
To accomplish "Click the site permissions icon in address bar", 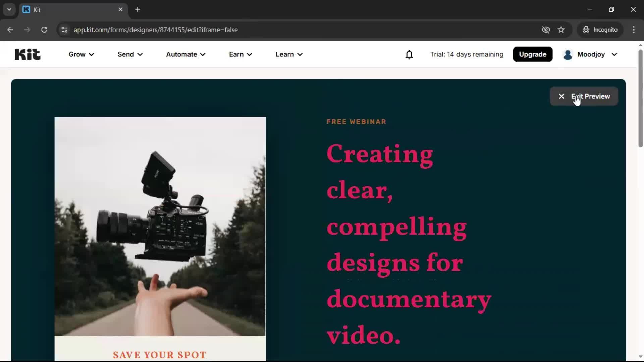I will pyautogui.click(x=64, y=29).
